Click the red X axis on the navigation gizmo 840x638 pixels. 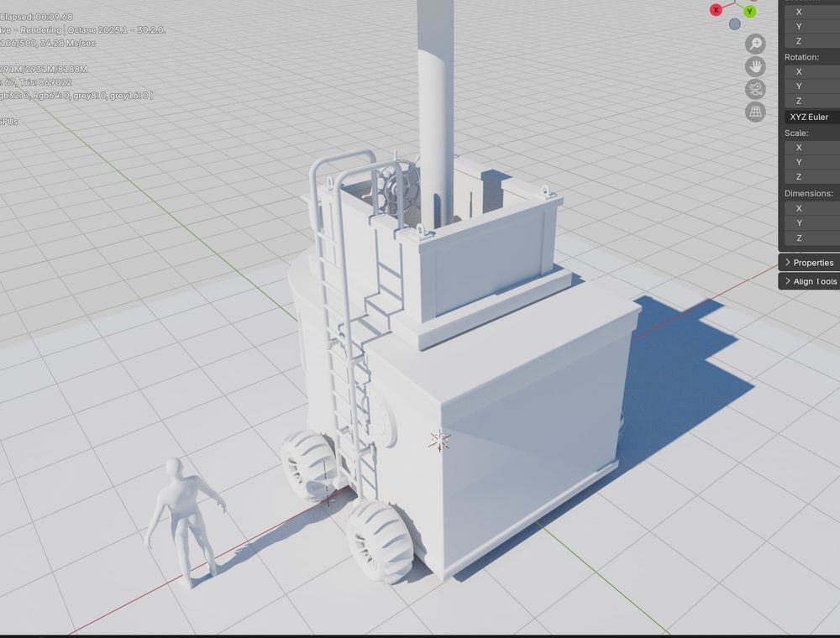716,10
